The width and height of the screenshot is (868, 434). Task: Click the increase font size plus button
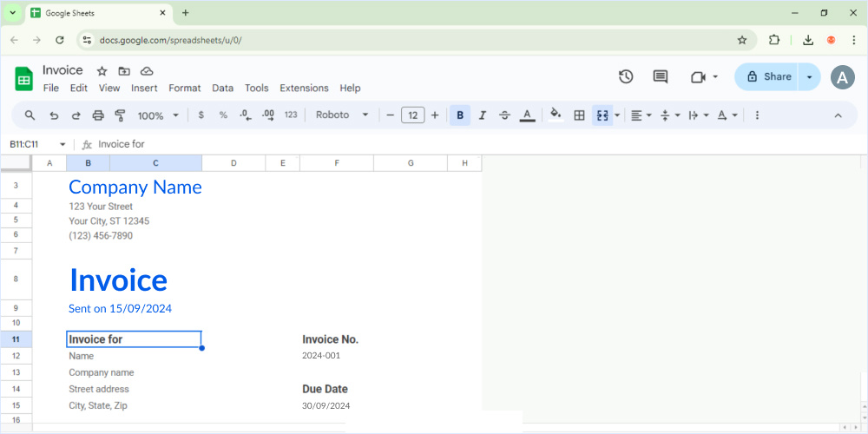(x=435, y=115)
